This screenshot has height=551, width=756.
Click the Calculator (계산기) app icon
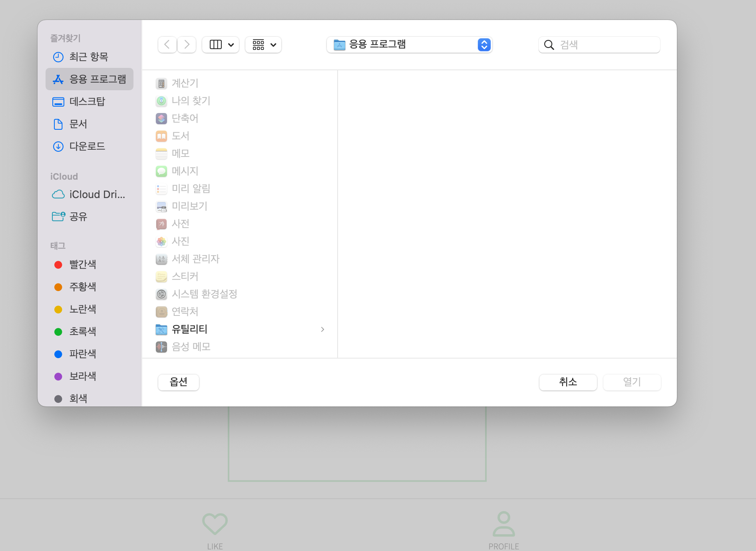point(161,83)
